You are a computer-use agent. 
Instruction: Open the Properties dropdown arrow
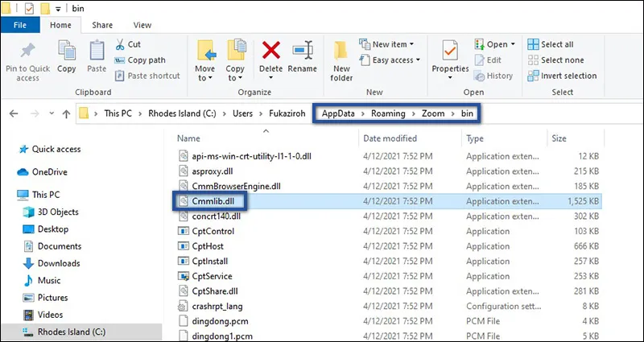pos(450,77)
